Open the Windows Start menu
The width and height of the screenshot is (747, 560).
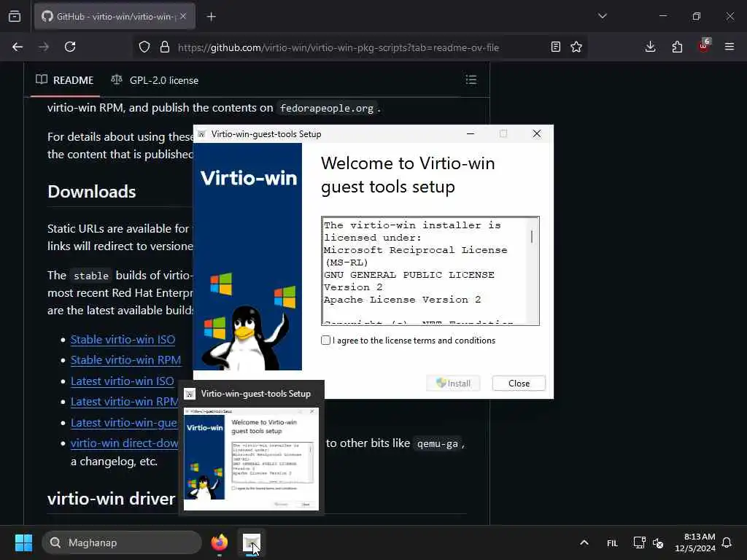click(x=23, y=542)
